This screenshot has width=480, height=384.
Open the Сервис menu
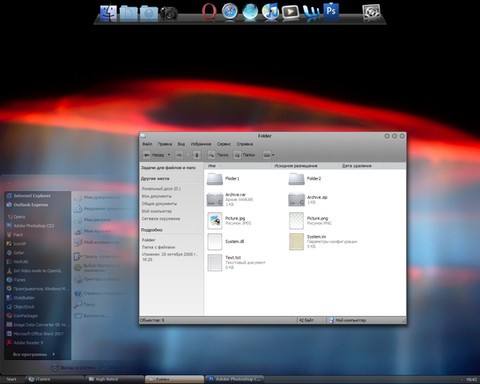click(x=224, y=144)
